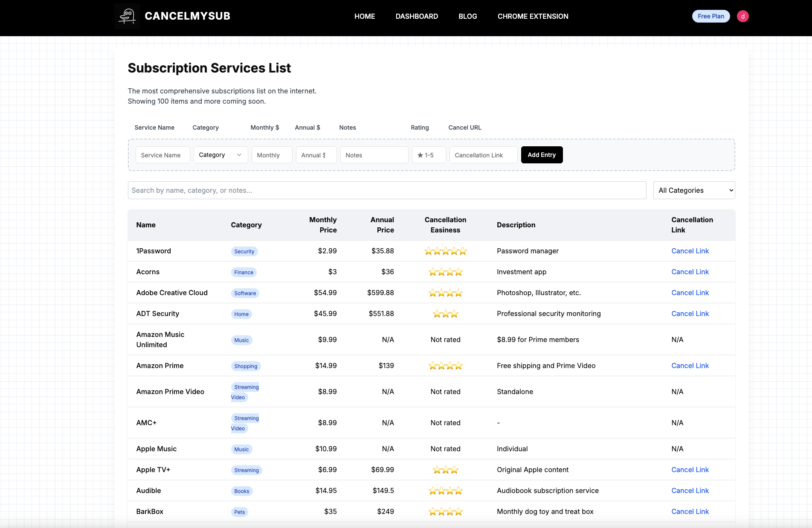Click the Adobe Creative Cloud star rating
Viewport: 812px width, 528px height.
click(x=445, y=293)
